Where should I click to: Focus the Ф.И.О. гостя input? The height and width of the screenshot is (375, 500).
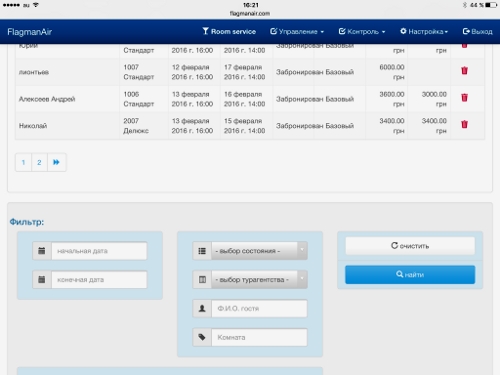[x=259, y=309]
